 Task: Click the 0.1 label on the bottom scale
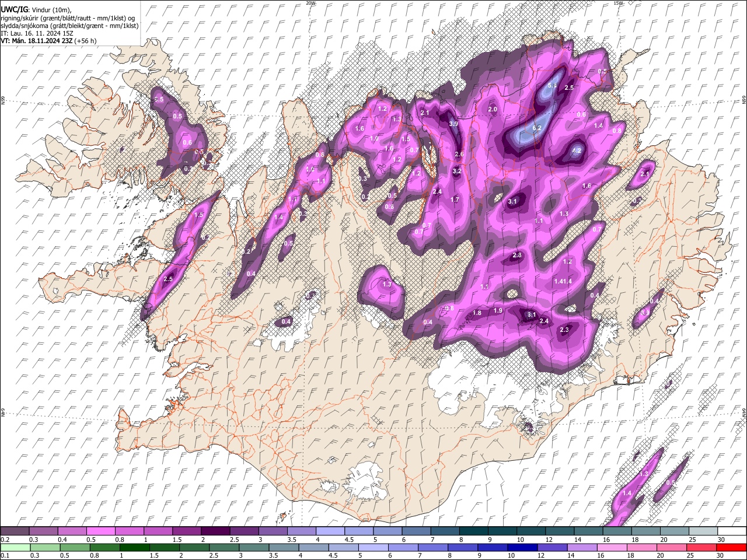pyautogui.click(x=5, y=556)
